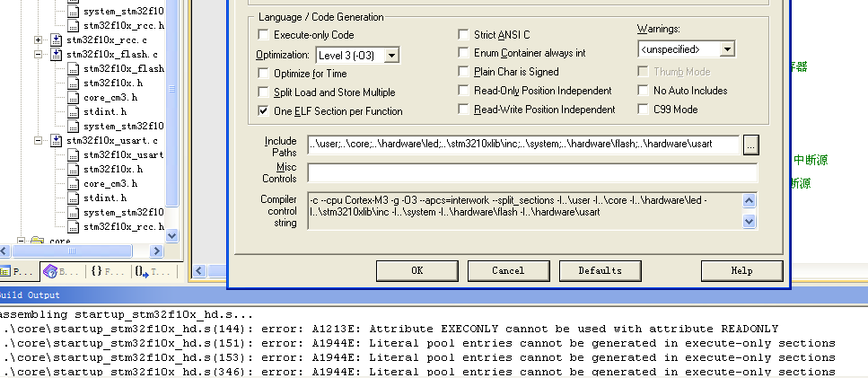Click the header icon next to stm32f10x_flash
This screenshot has height=378, width=868.
pos(73,68)
